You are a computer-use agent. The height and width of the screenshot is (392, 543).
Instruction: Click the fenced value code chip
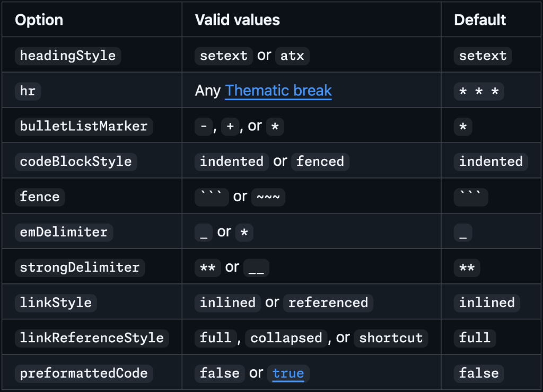320,162
